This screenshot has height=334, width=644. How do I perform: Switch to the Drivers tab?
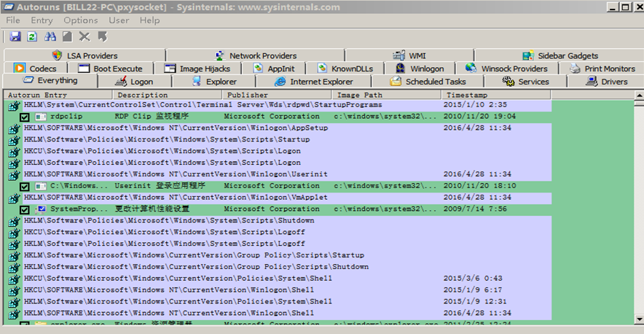[606, 82]
